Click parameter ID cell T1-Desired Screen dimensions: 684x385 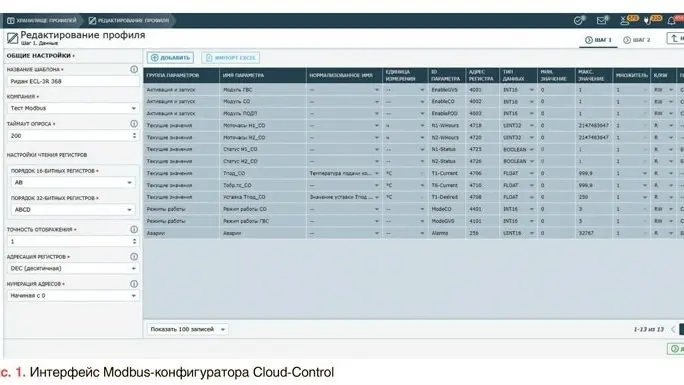click(x=447, y=197)
